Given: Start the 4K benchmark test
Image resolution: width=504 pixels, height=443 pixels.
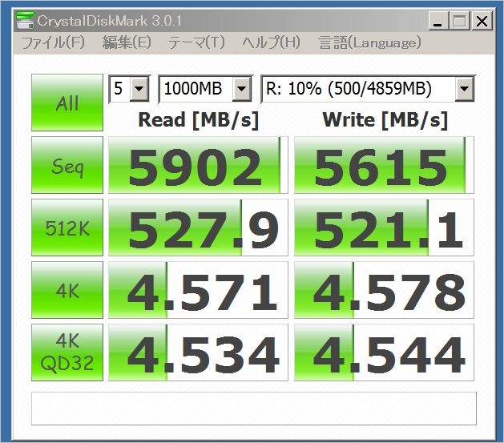Looking at the screenshot, I should coord(67,290).
